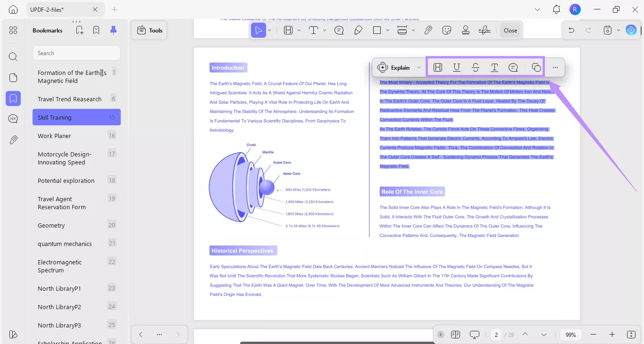This screenshot has height=344, width=644.
Task: Select the rectangle shape tool
Action: coord(377,30)
